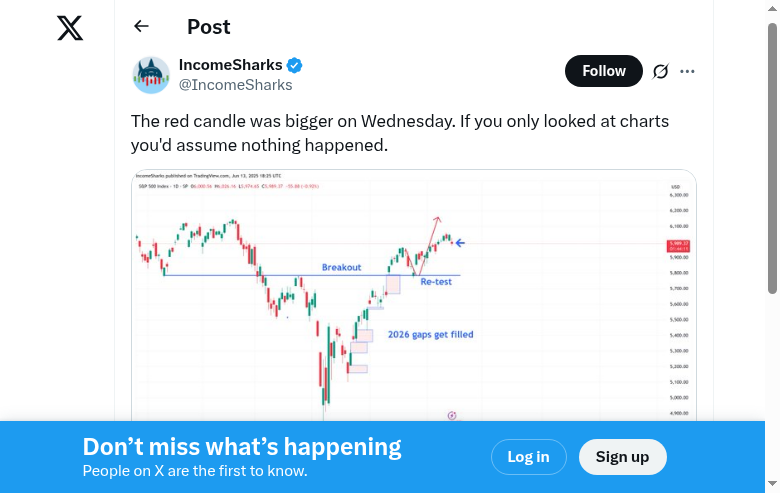Viewport: 780px width, 493px height.
Task: Click the Post heading text
Action: (208, 27)
